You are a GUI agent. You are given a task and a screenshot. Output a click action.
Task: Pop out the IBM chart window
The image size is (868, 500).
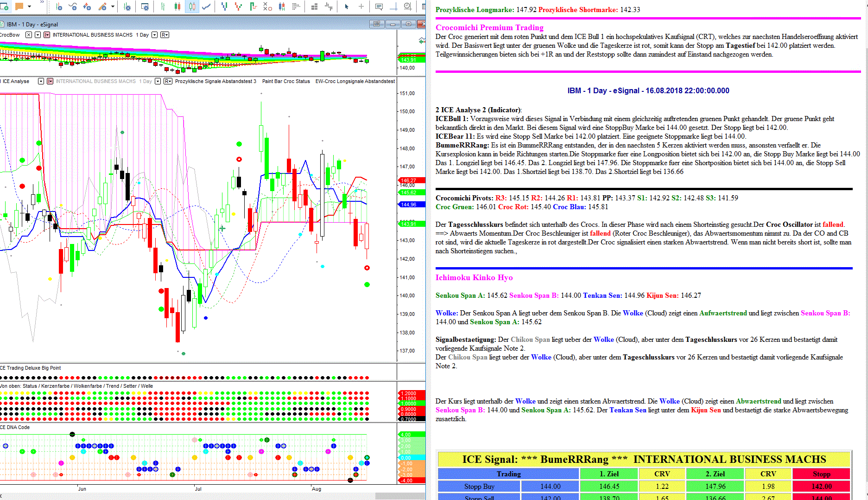pos(377,24)
